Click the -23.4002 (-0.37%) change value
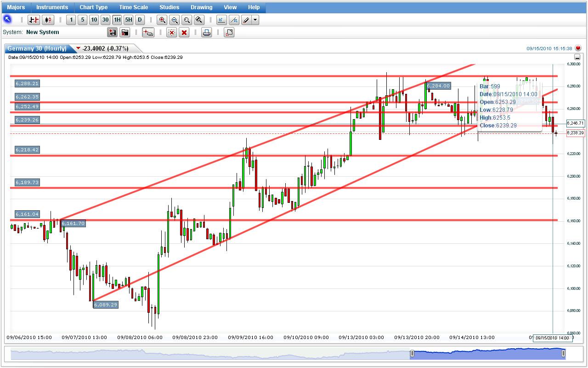Image resolution: width=588 pixels, height=368 pixels. 105,48
